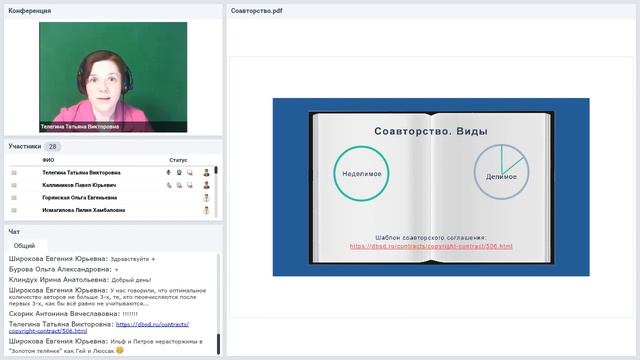
Task: Click chat message from Клиндух Ирина Анатольевна
Action: pyautogui.click(x=80, y=280)
